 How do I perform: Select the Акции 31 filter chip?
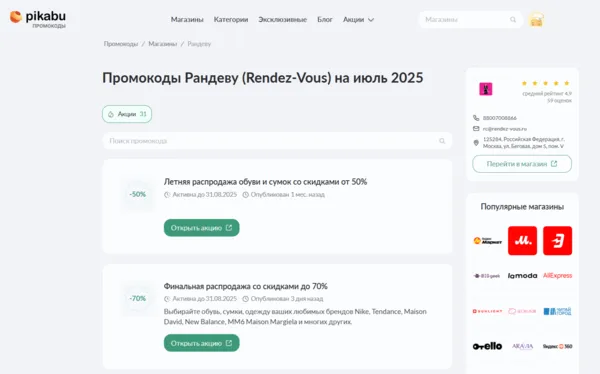coord(127,114)
